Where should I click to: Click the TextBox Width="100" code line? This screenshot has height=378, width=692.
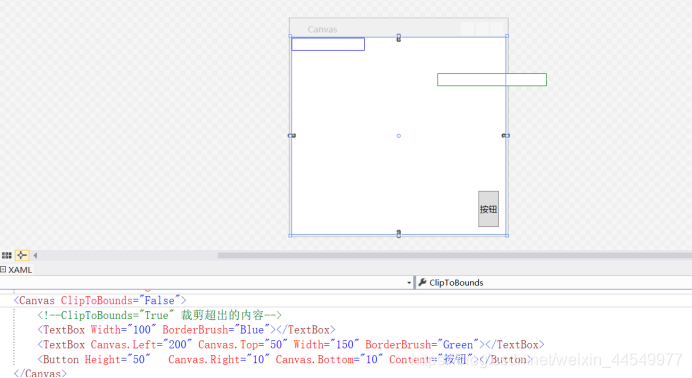(x=186, y=329)
